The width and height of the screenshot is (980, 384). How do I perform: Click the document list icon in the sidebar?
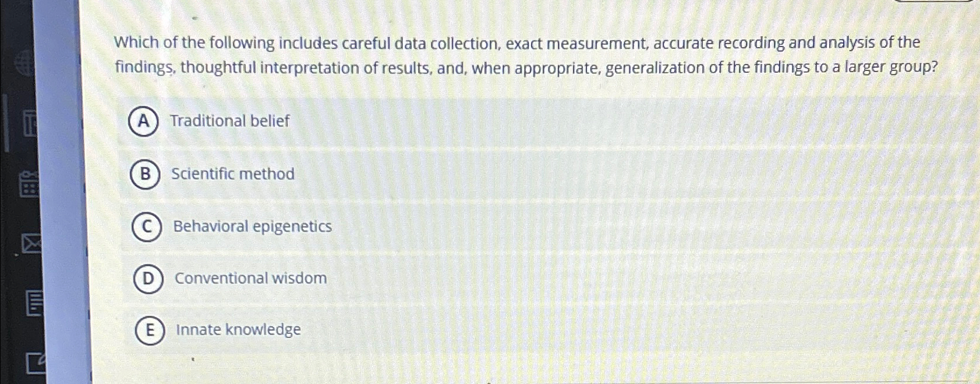(x=34, y=303)
